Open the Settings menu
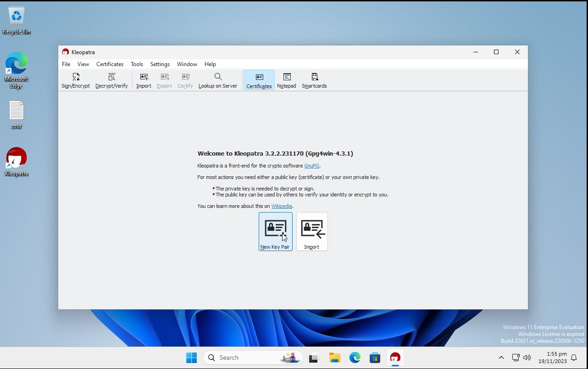 coord(160,64)
